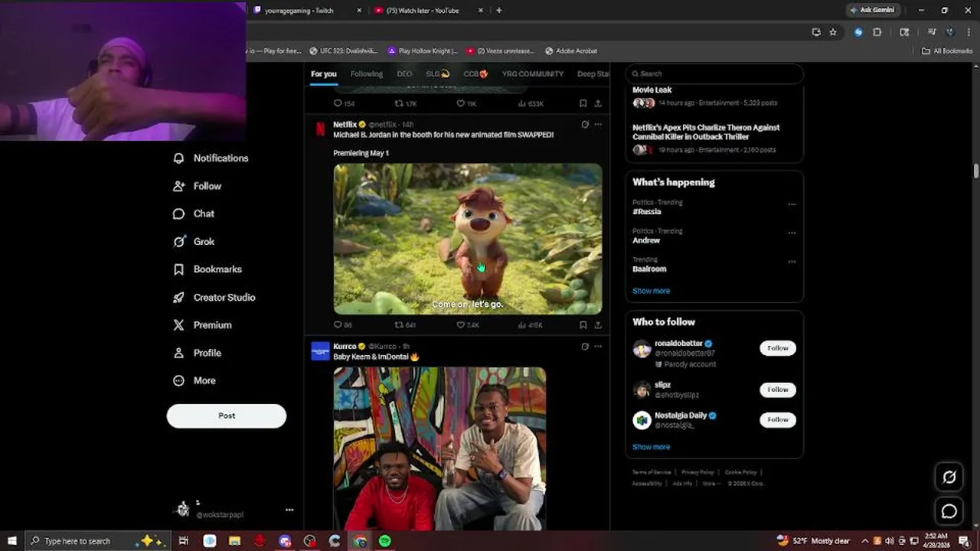Click the Ask Gemini button
This screenshot has height=551, width=980.
pyautogui.click(x=872, y=10)
